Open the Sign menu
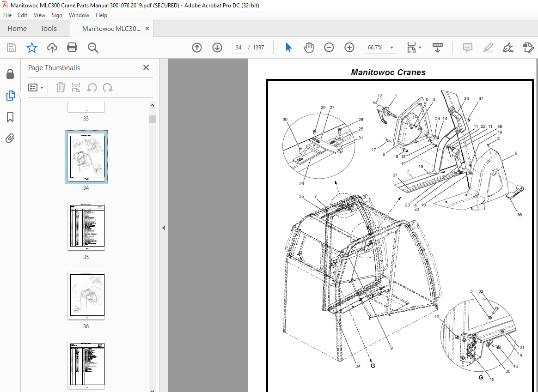538x392 pixels. pos(57,15)
